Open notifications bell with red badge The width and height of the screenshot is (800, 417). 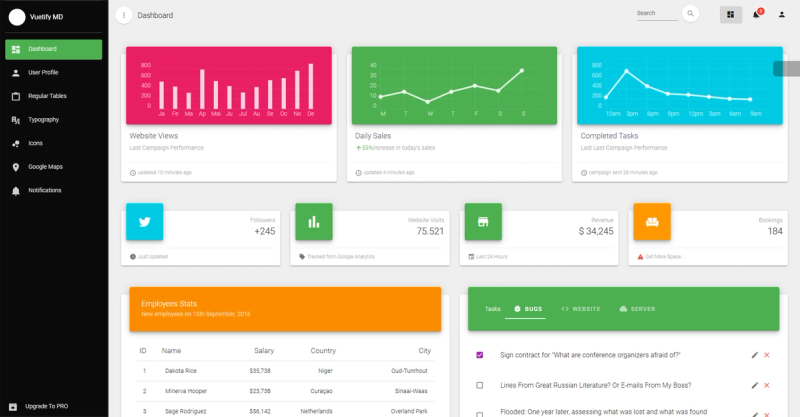tap(757, 14)
